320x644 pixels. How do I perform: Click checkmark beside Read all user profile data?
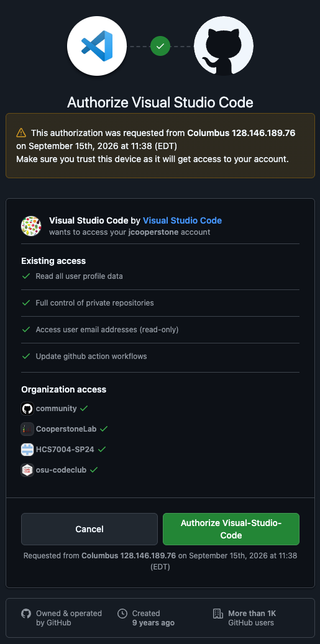[26, 276]
